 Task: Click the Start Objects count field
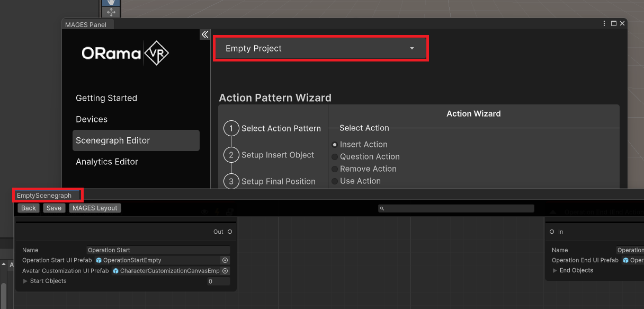tap(219, 281)
